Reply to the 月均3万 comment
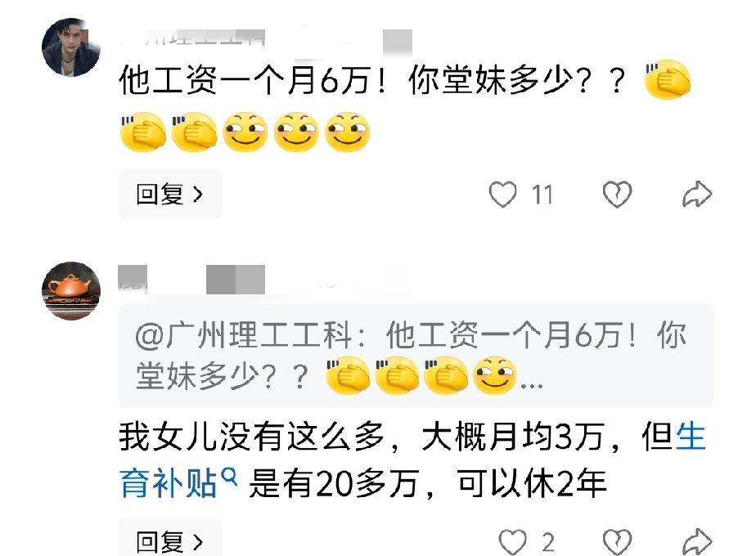Screen dimensions: 756x556 [x=169, y=540]
